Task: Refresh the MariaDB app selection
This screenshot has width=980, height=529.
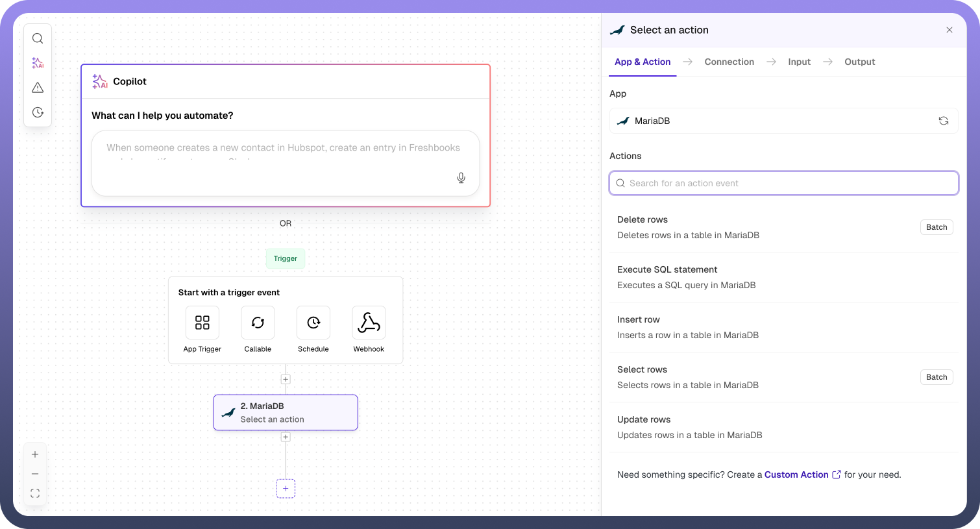Action: pyautogui.click(x=944, y=121)
